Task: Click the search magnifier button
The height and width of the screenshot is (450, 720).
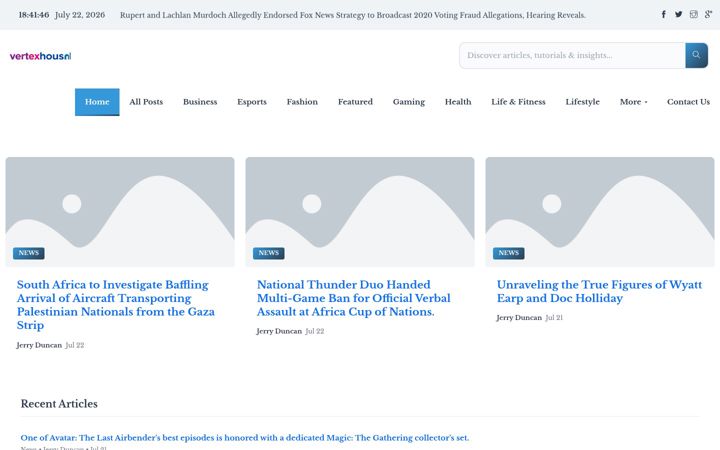Action: coord(696,55)
